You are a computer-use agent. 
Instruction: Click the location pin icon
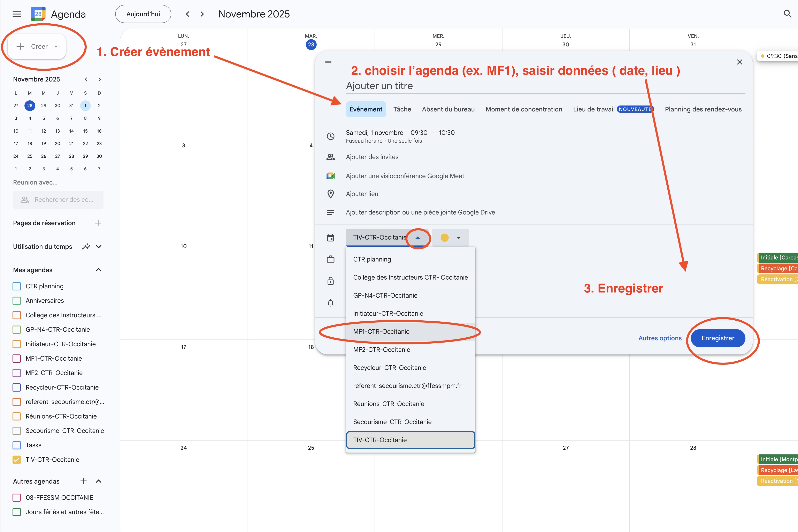click(x=330, y=194)
